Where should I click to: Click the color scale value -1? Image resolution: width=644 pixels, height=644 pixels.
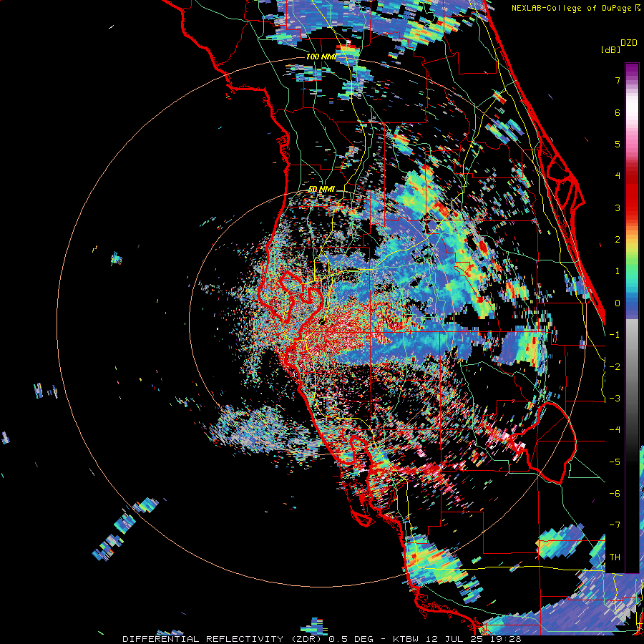[615, 335]
